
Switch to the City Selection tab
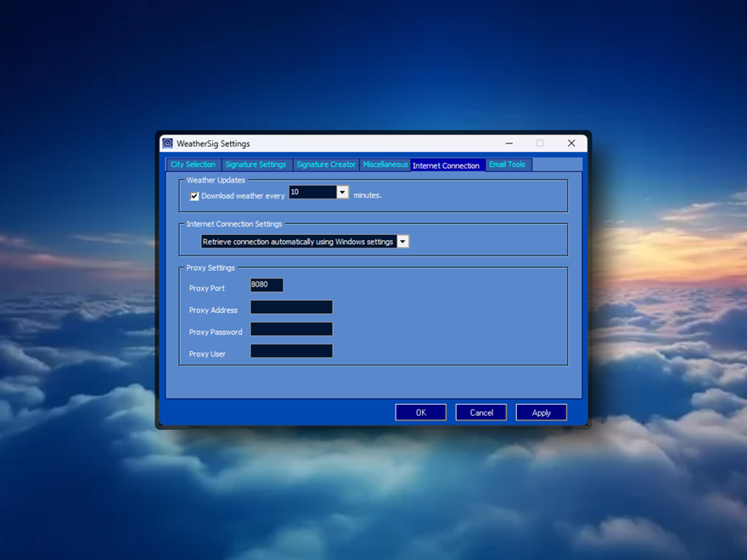tap(193, 165)
